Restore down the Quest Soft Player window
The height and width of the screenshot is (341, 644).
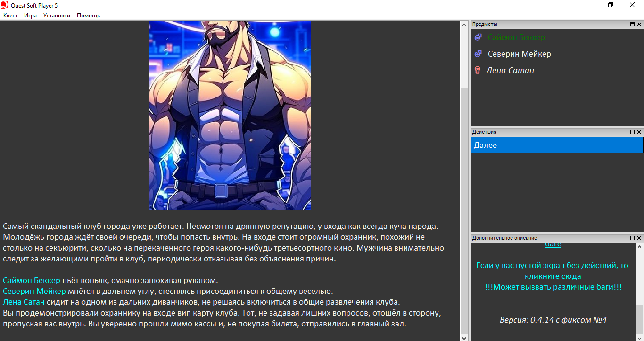(611, 5)
